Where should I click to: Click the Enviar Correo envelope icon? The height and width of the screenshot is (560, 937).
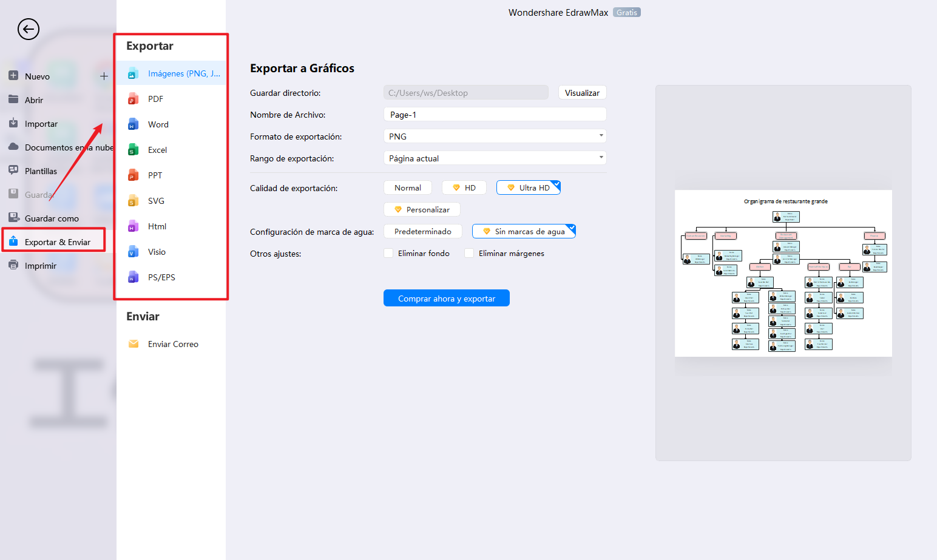coord(134,344)
